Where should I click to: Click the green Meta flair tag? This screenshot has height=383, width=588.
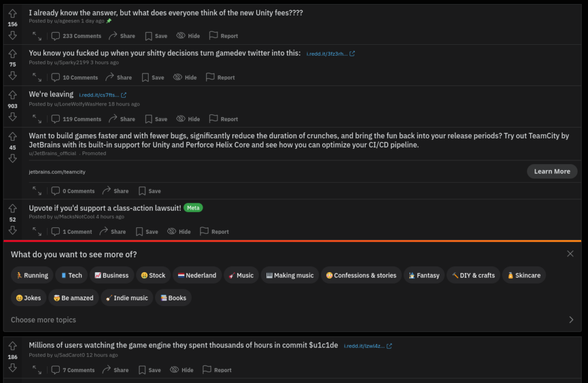(193, 208)
